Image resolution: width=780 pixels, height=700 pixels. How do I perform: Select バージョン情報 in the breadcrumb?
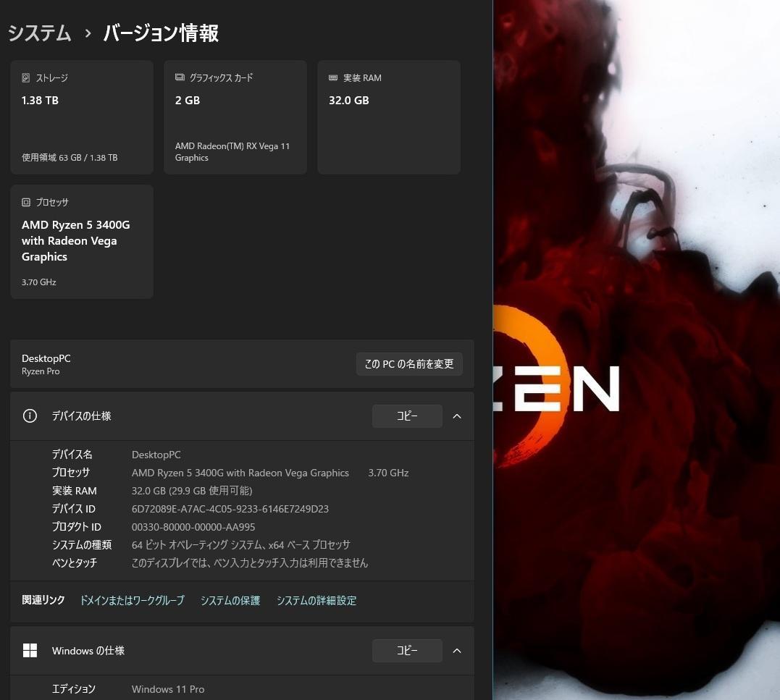[160, 33]
